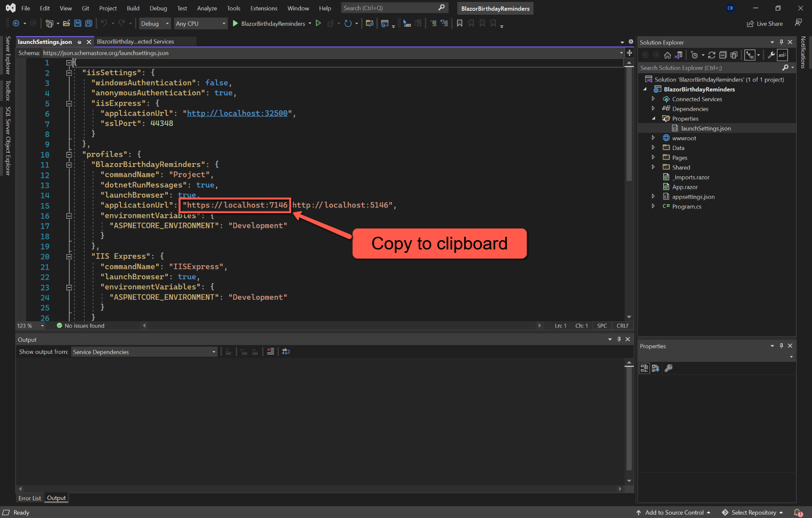Viewport: 812px width, 518px height.
Task: Expand the wwwroot folder node
Action: click(x=653, y=138)
